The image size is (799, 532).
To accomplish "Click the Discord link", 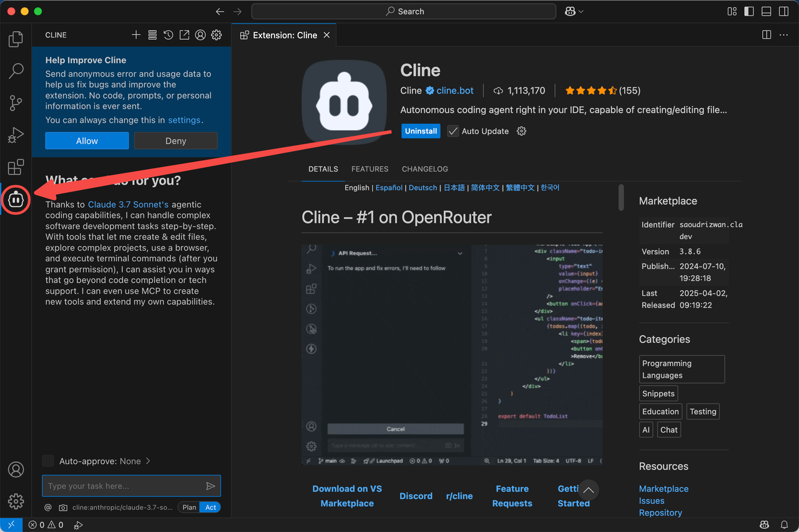I will tap(416, 496).
